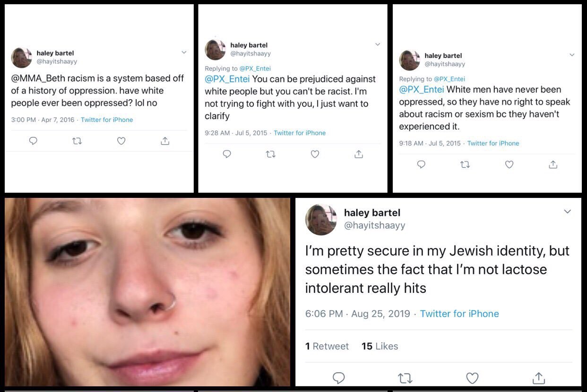The height and width of the screenshot is (392, 587).
Task: Retweet the Jewish identity tweet
Action: [406, 378]
